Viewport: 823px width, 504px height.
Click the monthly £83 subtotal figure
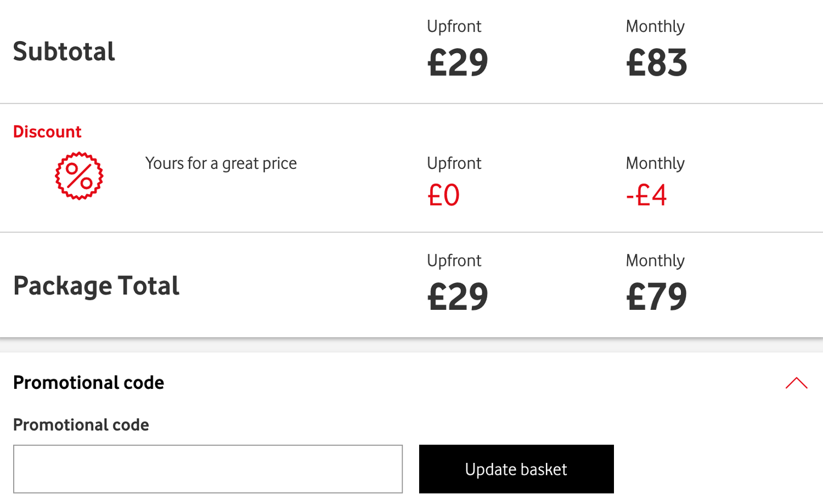[x=656, y=62]
